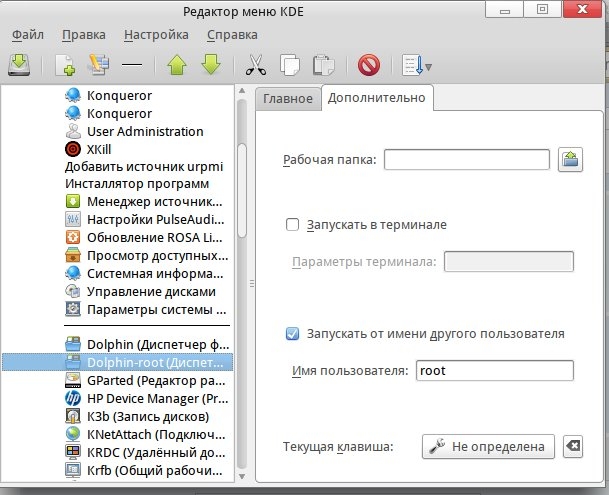Click the XKill target icon
This screenshot has width=609, height=495.
(x=73, y=149)
